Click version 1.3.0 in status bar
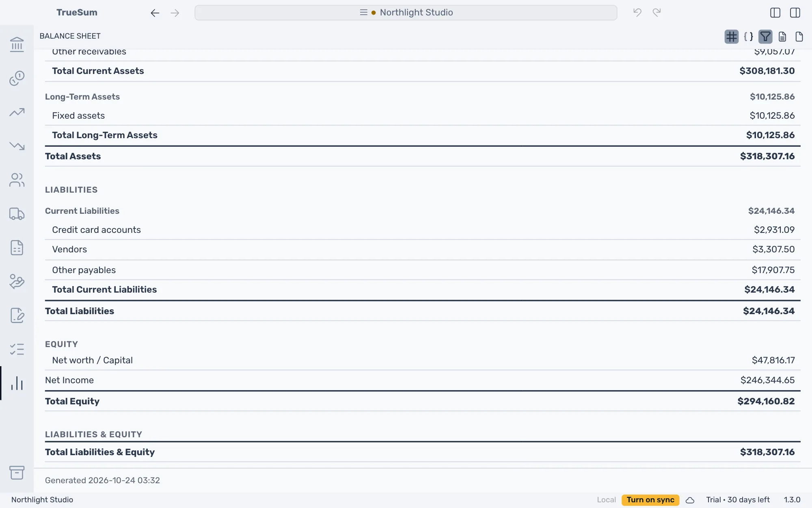Image resolution: width=812 pixels, height=508 pixels. (x=792, y=500)
